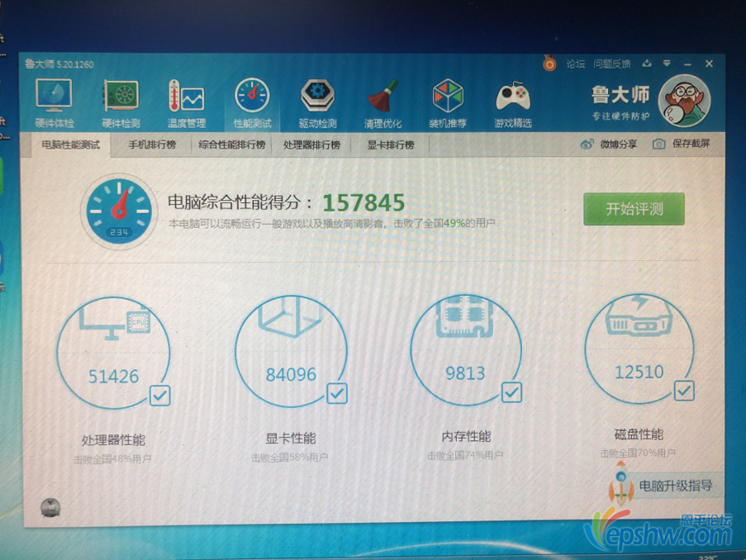The width and height of the screenshot is (746, 560).
Task: Open 驱动检测 driver detection icon
Action: (x=317, y=103)
